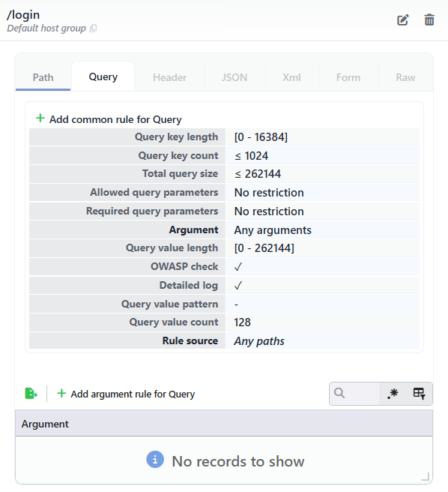
Task: Open the Xml tab
Action: click(x=291, y=77)
